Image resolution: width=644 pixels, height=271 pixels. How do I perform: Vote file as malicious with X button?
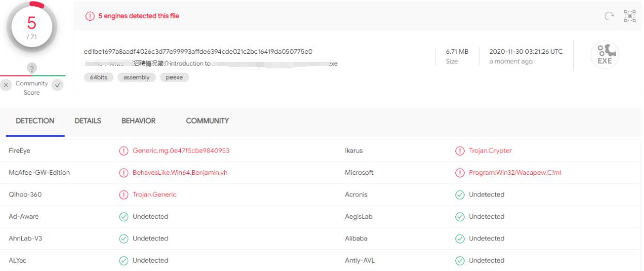pos(6,85)
